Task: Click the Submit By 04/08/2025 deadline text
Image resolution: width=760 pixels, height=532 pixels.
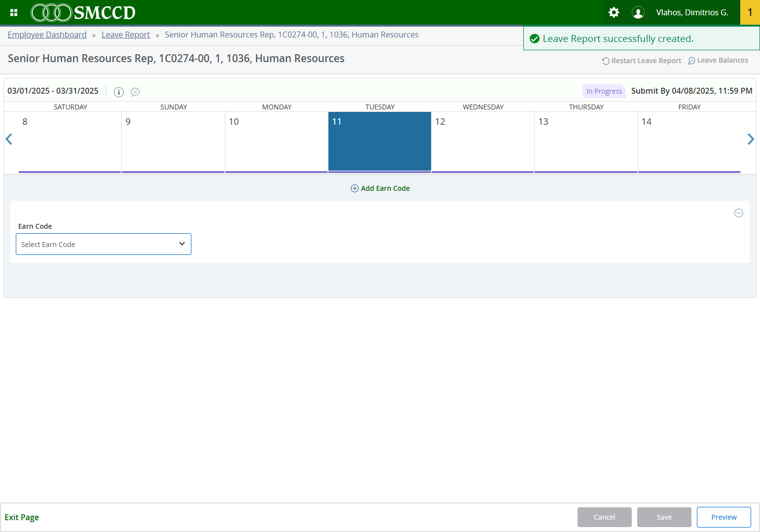Action: (x=692, y=91)
